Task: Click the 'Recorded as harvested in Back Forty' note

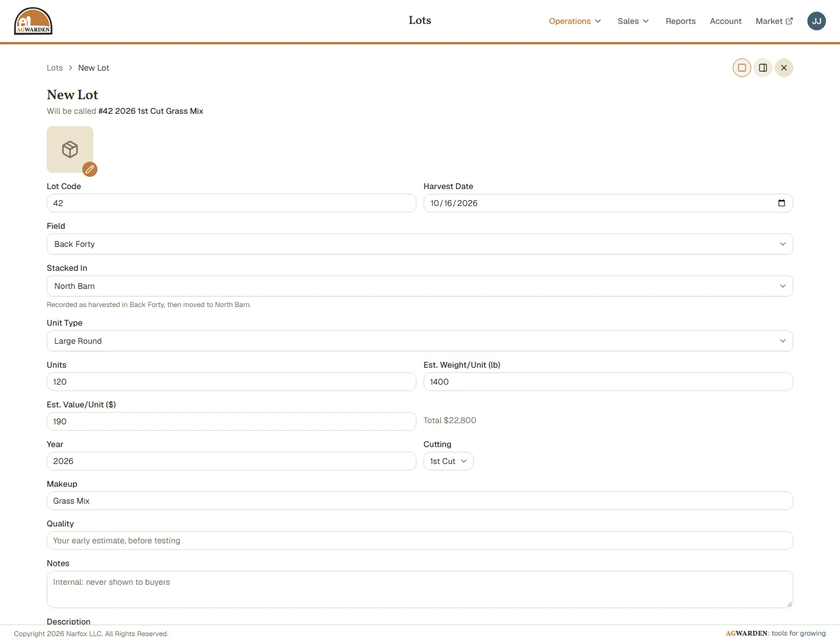Action: [x=149, y=305]
